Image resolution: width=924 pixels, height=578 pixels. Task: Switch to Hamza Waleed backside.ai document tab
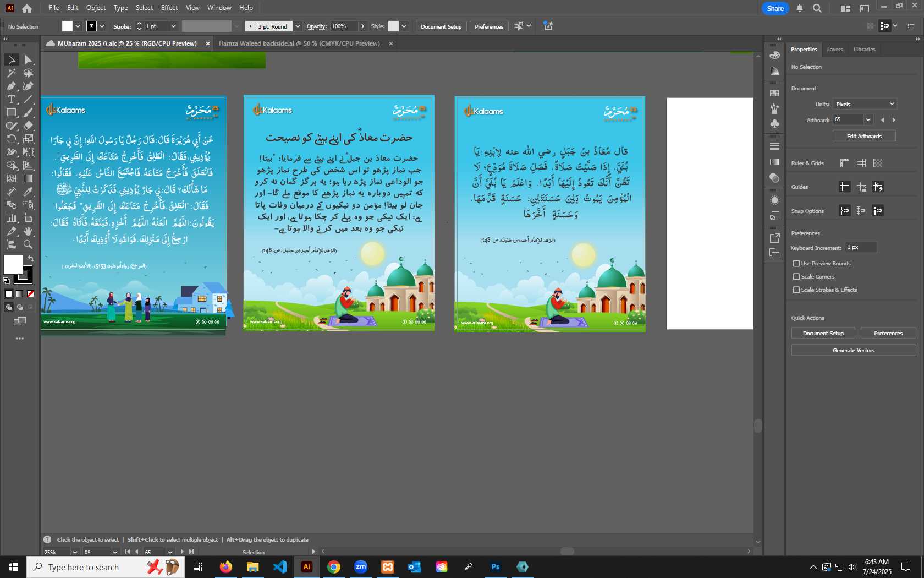[x=299, y=43]
